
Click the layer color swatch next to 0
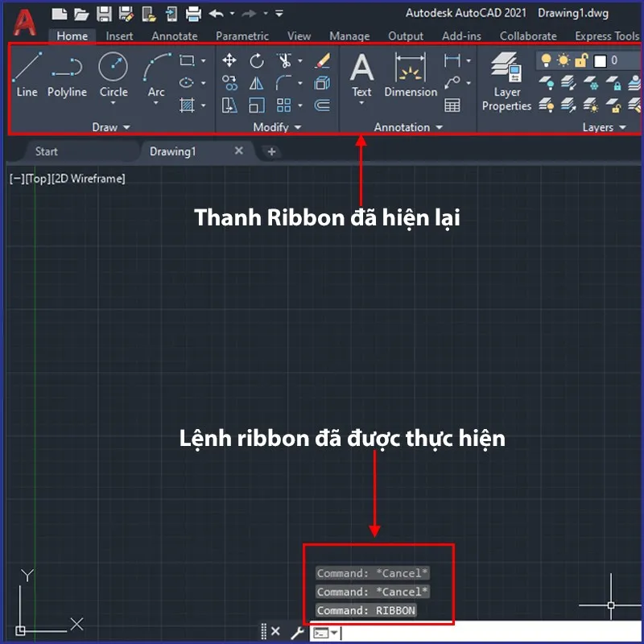600,60
